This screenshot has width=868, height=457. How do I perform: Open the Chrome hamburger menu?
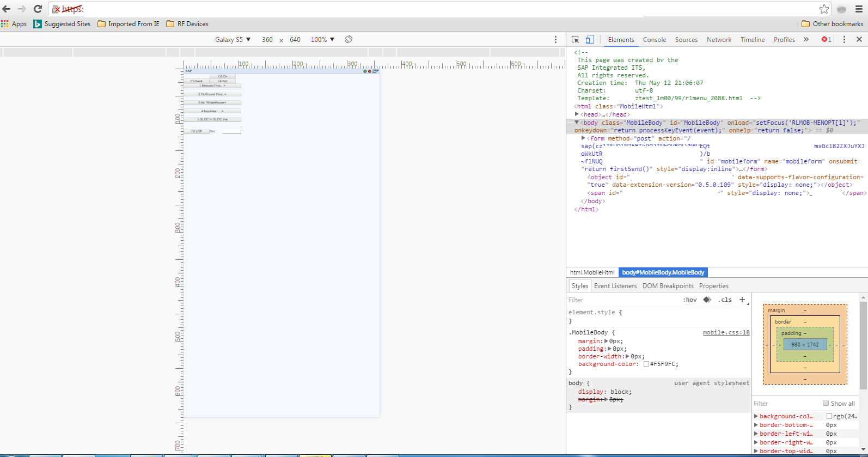[x=859, y=9]
